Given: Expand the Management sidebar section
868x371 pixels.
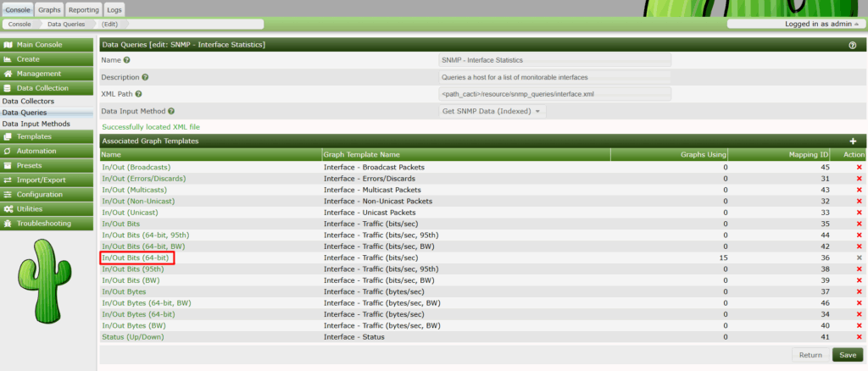Looking at the screenshot, I should pos(47,74).
